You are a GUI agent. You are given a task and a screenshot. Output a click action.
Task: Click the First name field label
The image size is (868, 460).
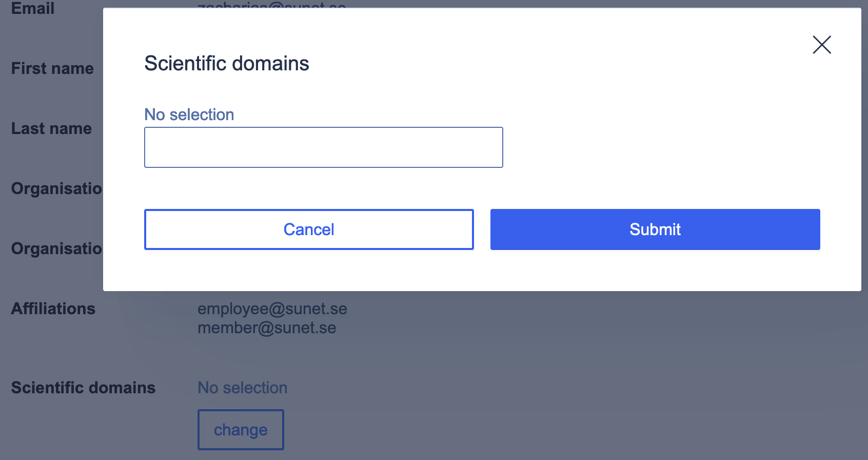pyautogui.click(x=52, y=68)
